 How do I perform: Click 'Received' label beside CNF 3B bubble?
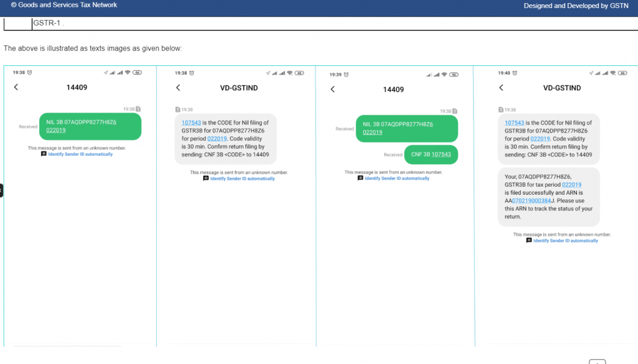(x=393, y=155)
